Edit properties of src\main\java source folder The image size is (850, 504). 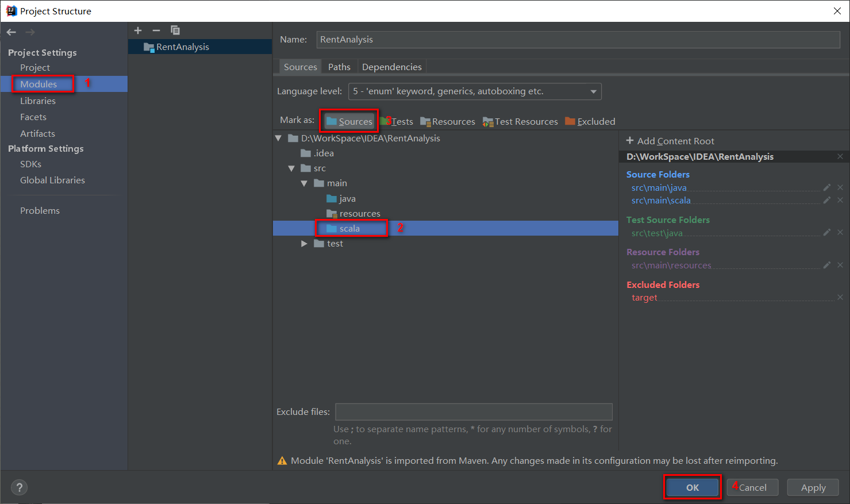click(826, 187)
